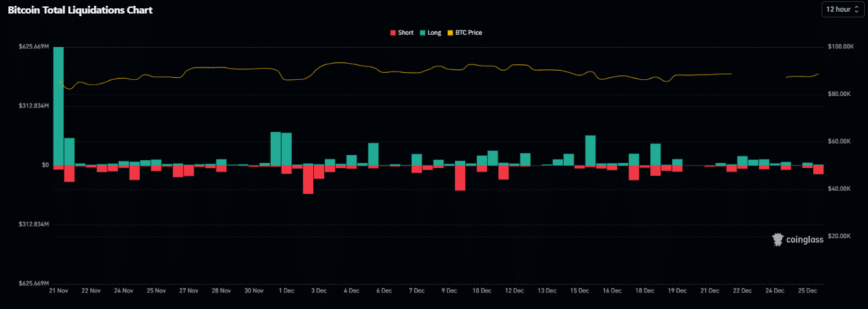Click the 15 Dec date axis label
This screenshot has width=868, height=309.
(x=579, y=291)
